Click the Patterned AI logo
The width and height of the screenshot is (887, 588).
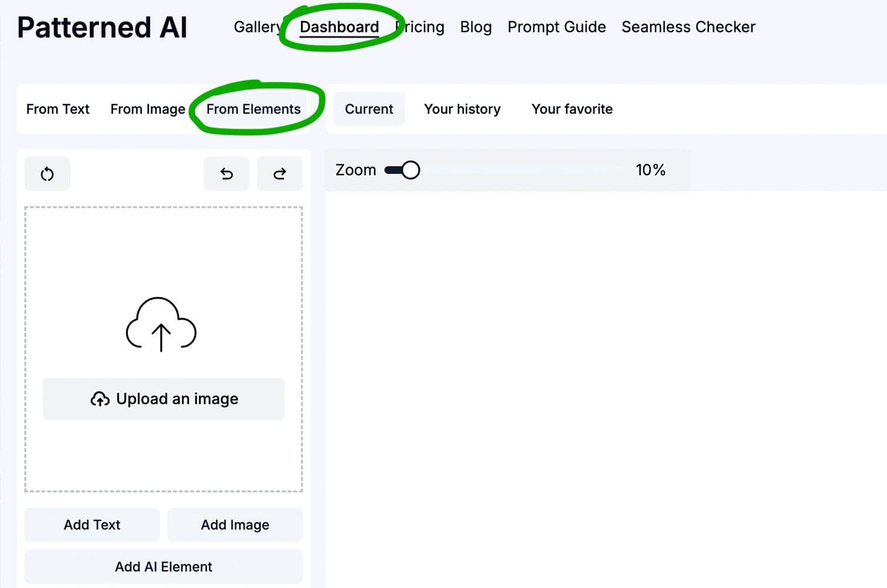pos(102,28)
